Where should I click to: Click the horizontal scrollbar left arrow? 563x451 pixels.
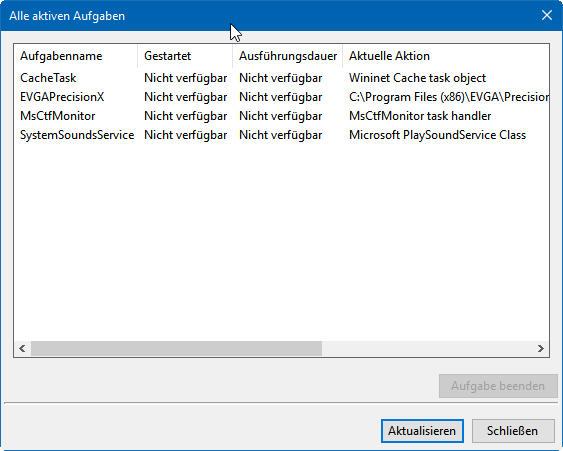click(22, 348)
